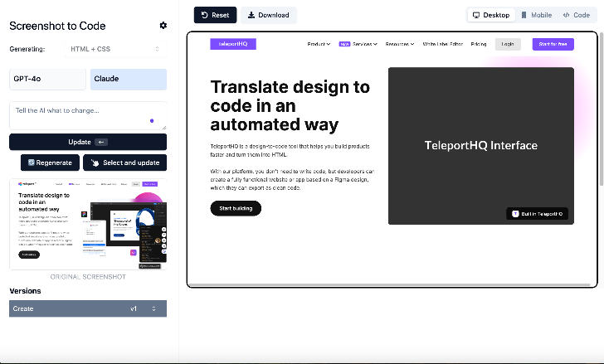The height and width of the screenshot is (364, 604).
Task: Switch to the Mobile preview tab
Action: (537, 15)
